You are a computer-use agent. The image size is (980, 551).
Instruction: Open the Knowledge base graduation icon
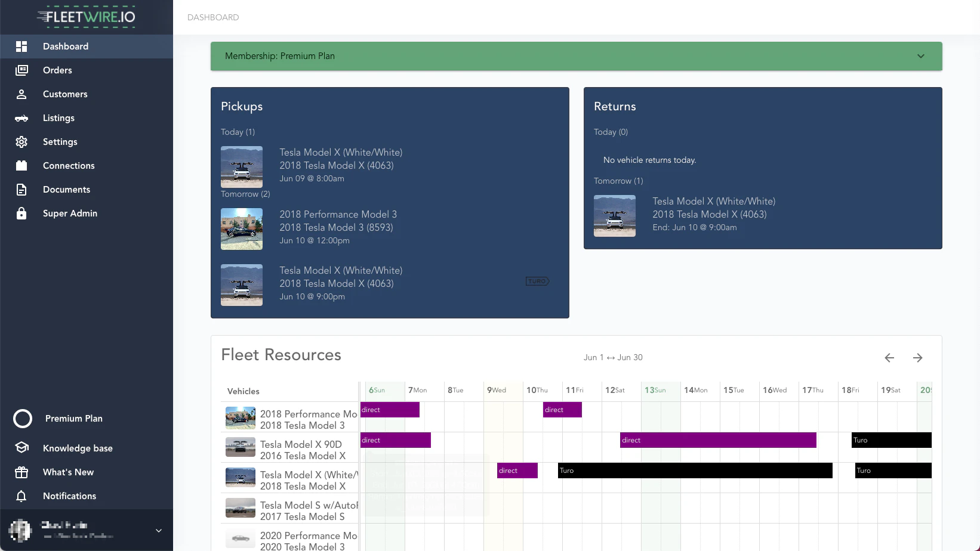pos(21,448)
